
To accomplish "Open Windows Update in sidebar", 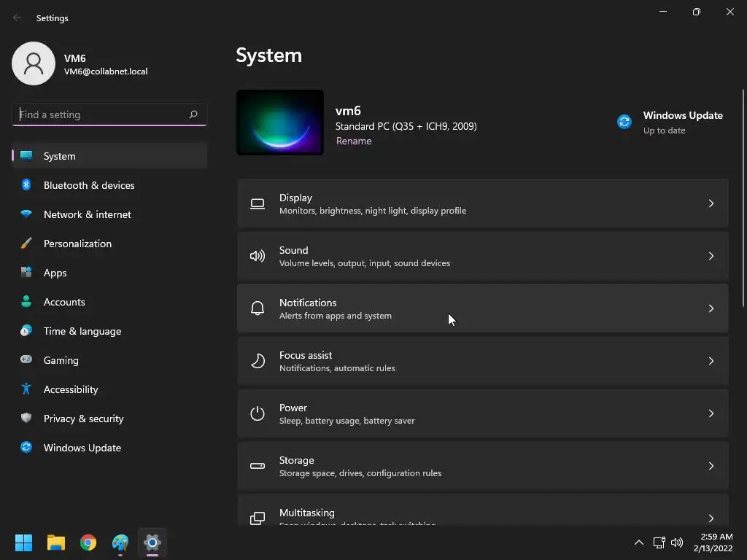I will [x=109, y=448].
